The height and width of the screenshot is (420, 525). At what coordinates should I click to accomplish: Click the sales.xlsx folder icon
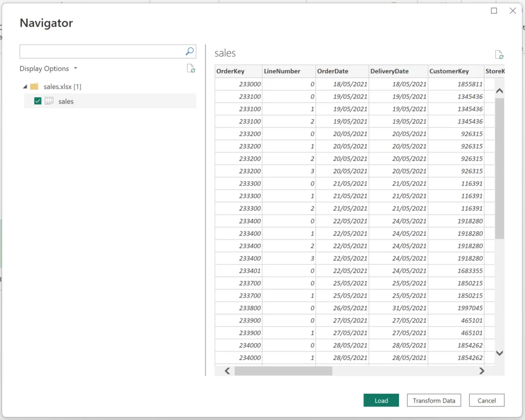[x=34, y=87]
